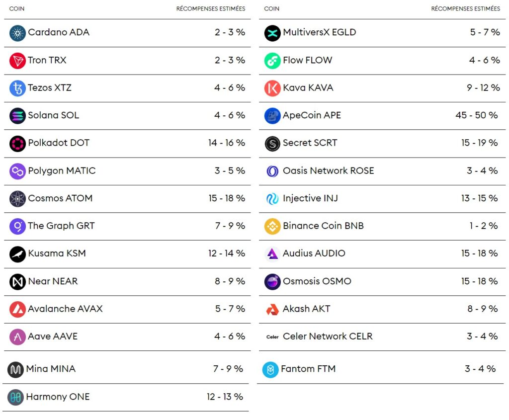Click the Polkadot DOT coin icon
The width and height of the screenshot is (509, 420).
pyautogui.click(x=17, y=143)
